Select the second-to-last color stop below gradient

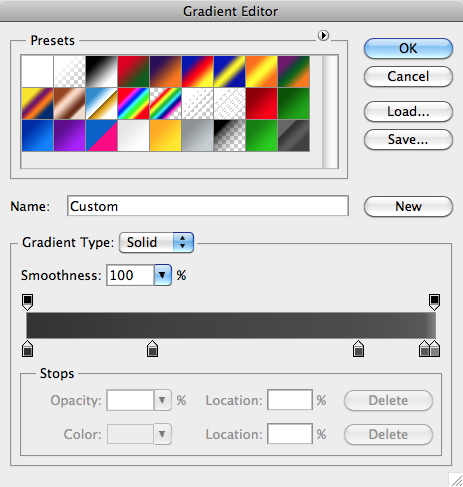pyautogui.click(x=424, y=349)
